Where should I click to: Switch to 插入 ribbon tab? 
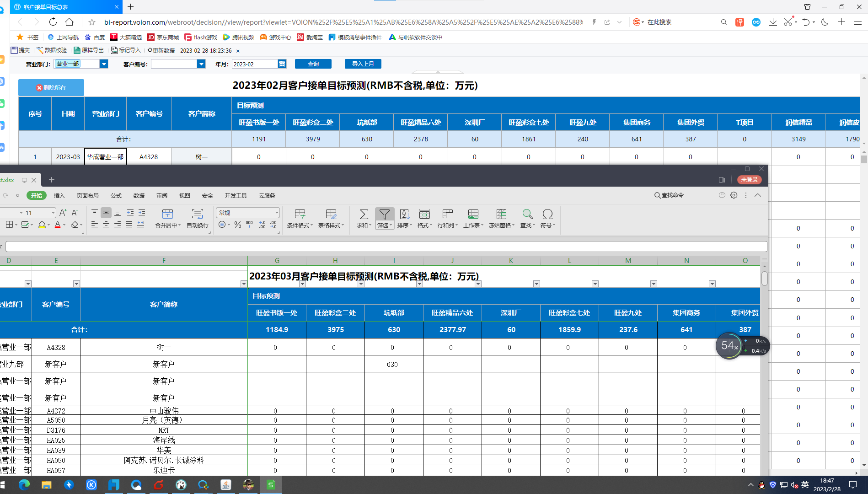pyautogui.click(x=59, y=195)
